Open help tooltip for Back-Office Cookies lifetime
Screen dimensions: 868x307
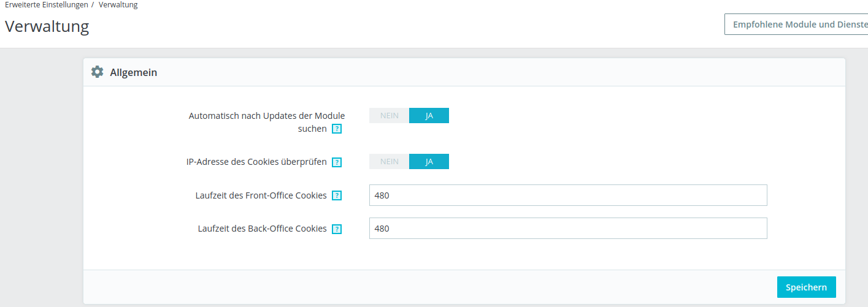tap(337, 229)
